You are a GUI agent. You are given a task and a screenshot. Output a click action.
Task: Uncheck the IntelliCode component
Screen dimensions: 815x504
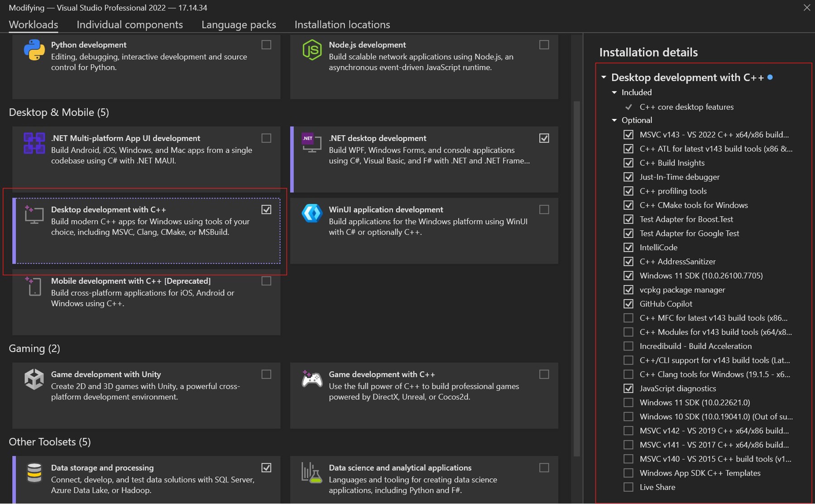[628, 247]
